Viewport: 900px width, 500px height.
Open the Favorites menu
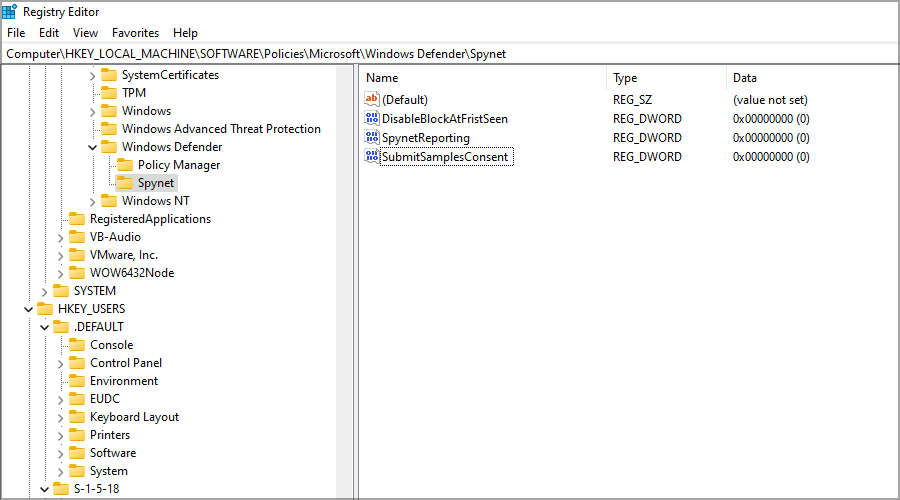click(x=135, y=33)
